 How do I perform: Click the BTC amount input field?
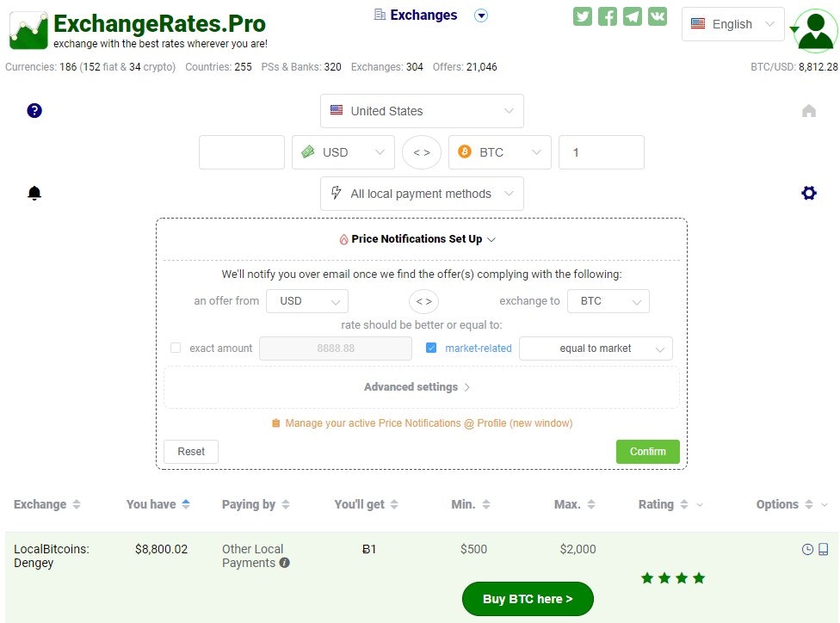pos(601,151)
